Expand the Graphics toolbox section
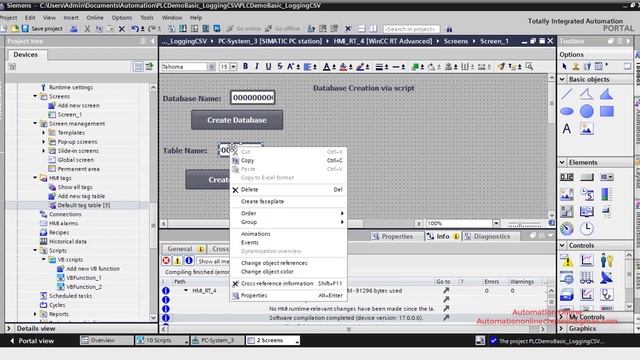Screen dimensions: 640x360 tap(562, 328)
